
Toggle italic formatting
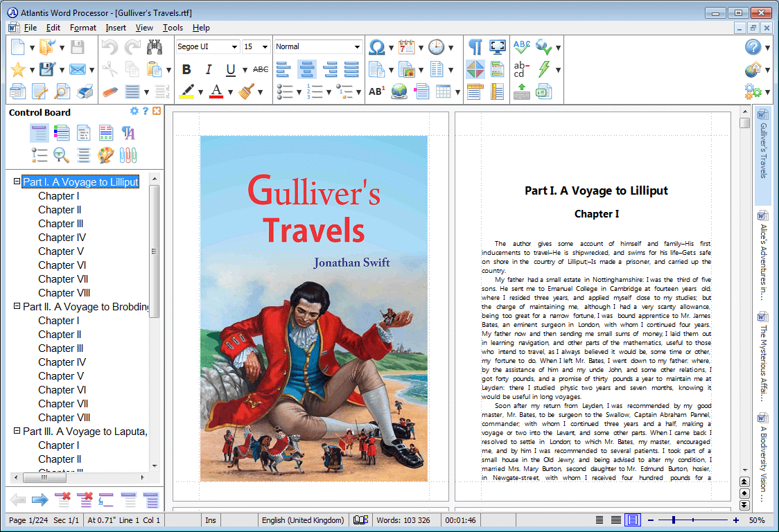209,69
